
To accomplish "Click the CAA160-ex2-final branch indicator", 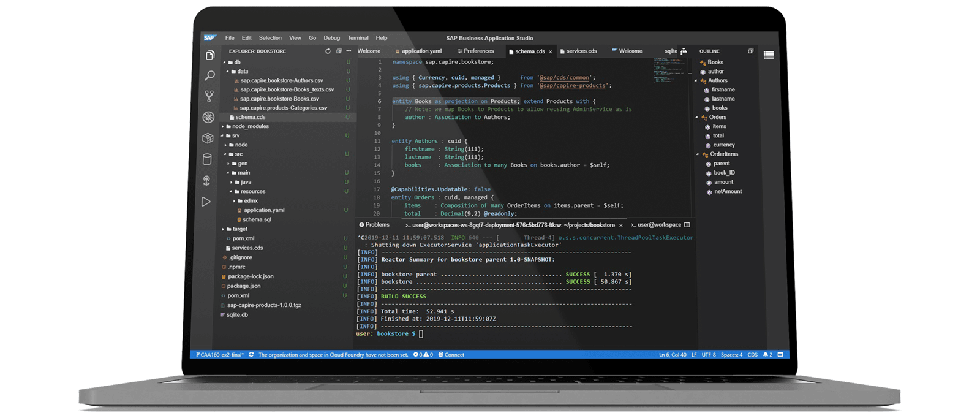I will pos(220,355).
